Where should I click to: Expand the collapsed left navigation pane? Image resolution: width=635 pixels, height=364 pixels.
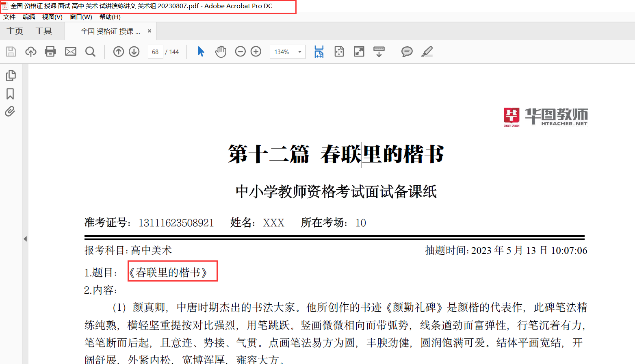click(x=25, y=239)
